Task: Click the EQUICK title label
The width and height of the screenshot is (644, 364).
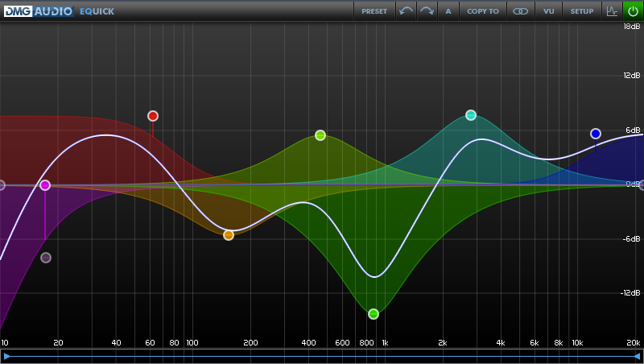Action: pos(97,11)
